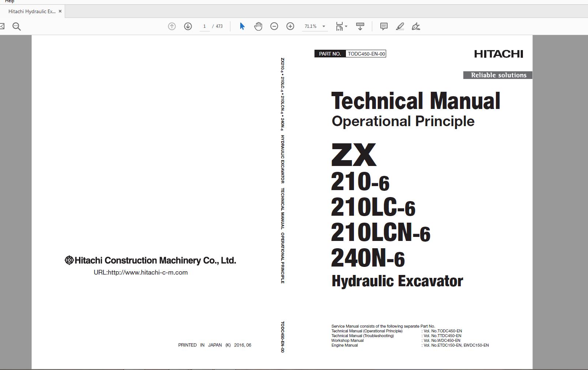Screen dimensions: 588x370
Task: Click the Reliable solutions banner
Action: (498, 75)
